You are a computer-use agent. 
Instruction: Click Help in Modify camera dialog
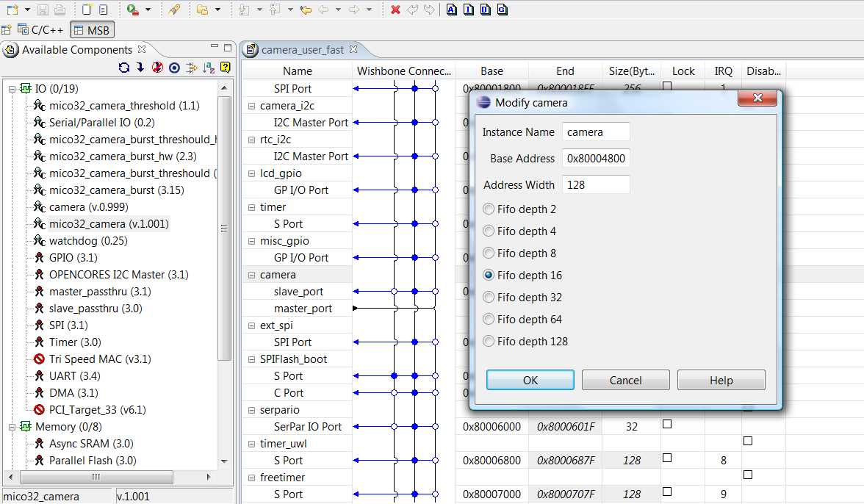click(x=721, y=380)
